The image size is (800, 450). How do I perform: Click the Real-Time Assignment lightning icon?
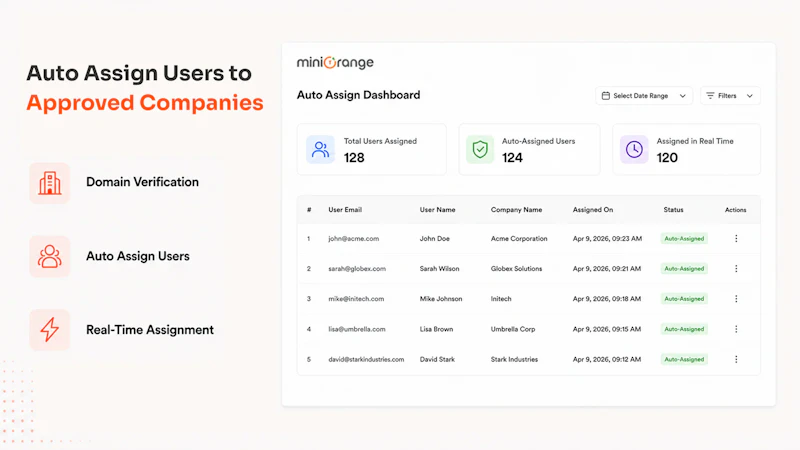click(x=49, y=330)
